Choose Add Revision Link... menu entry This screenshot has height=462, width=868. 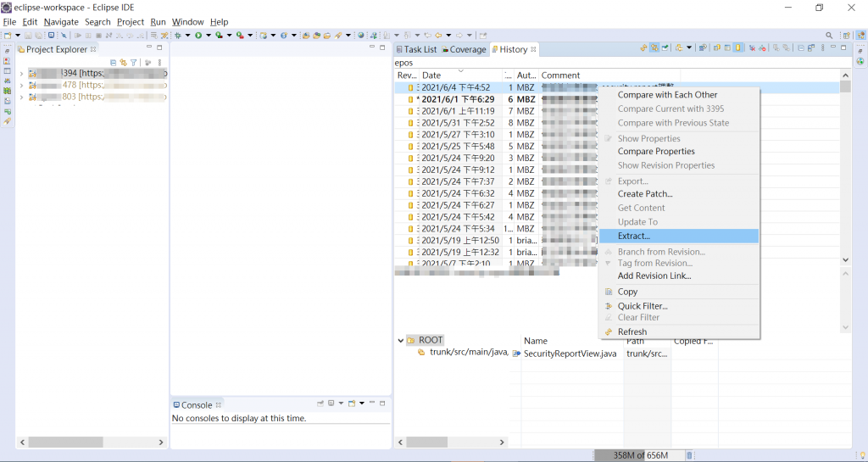pyautogui.click(x=679, y=276)
